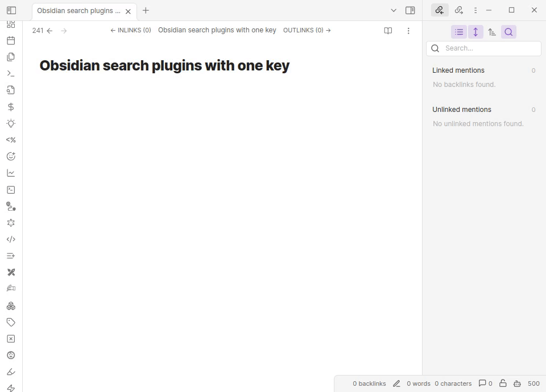546x392 pixels.
Task: Toggle show more context arrows icon
Action: [x=475, y=32]
